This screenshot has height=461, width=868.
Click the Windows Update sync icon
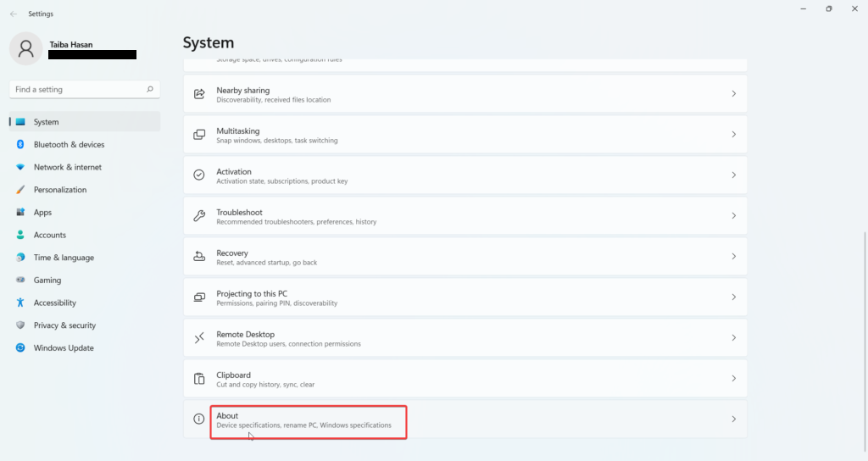click(20, 347)
